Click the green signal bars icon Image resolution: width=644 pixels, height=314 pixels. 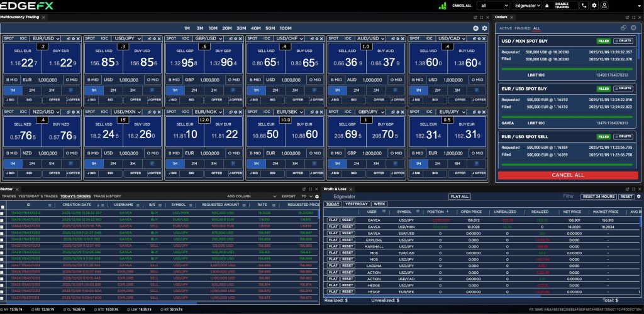point(442,5)
